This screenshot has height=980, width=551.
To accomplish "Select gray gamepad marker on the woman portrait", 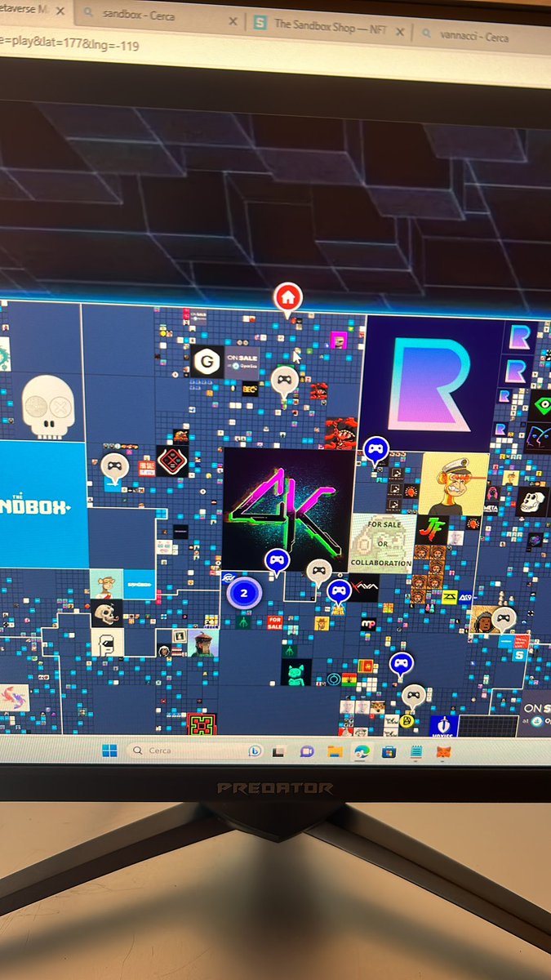I will (504, 618).
